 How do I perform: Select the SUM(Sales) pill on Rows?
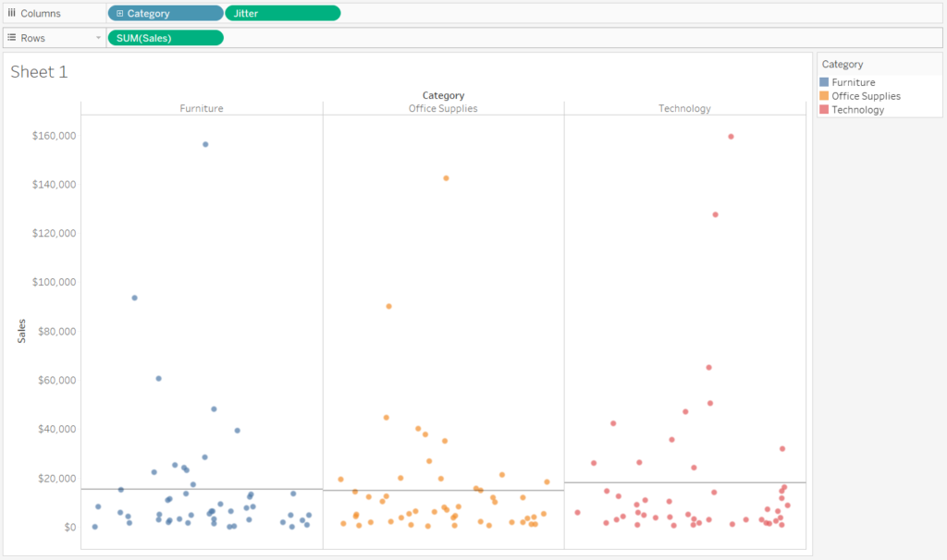[x=165, y=37]
